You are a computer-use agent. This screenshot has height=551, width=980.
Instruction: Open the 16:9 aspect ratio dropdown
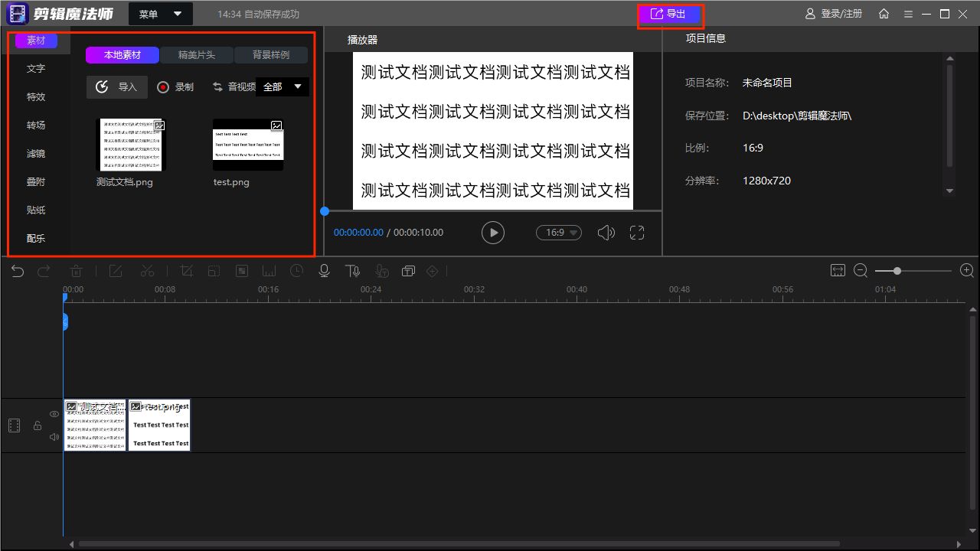click(559, 233)
